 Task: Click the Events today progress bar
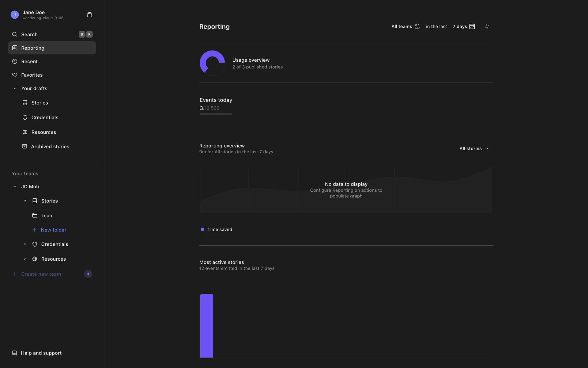pyautogui.click(x=216, y=114)
